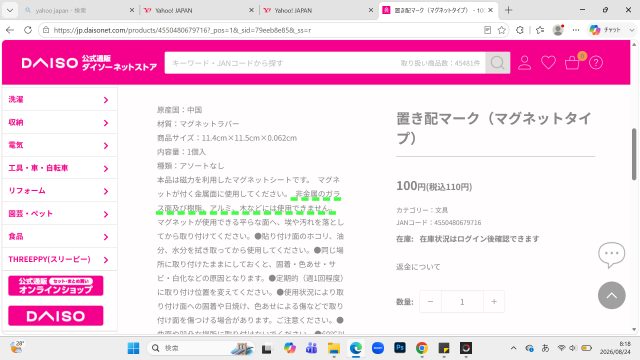Image resolution: width=640 pixels, height=360 pixels.
Task: Switch to the second Yahoo! JAPAN tab
Action: tap(198, 10)
